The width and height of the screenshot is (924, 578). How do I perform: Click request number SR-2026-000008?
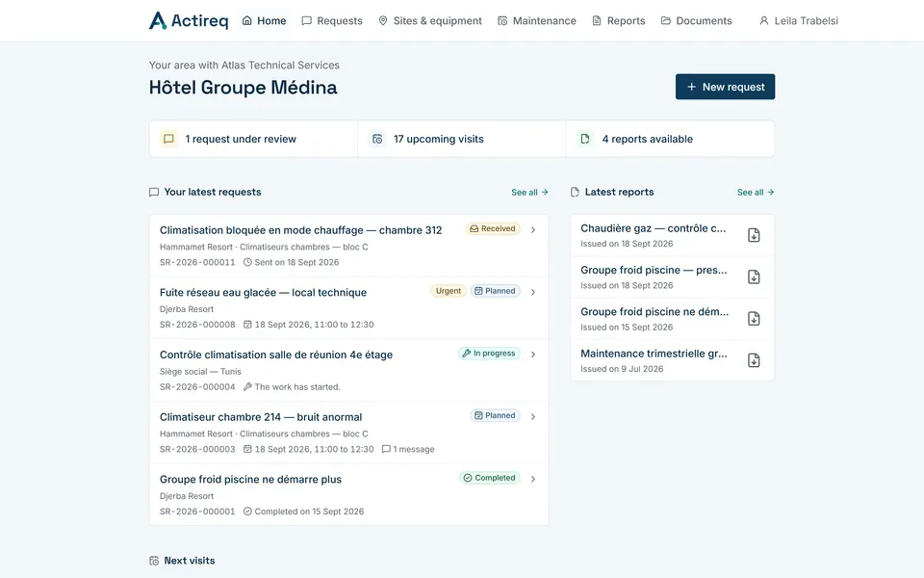click(x=197, y=325)
